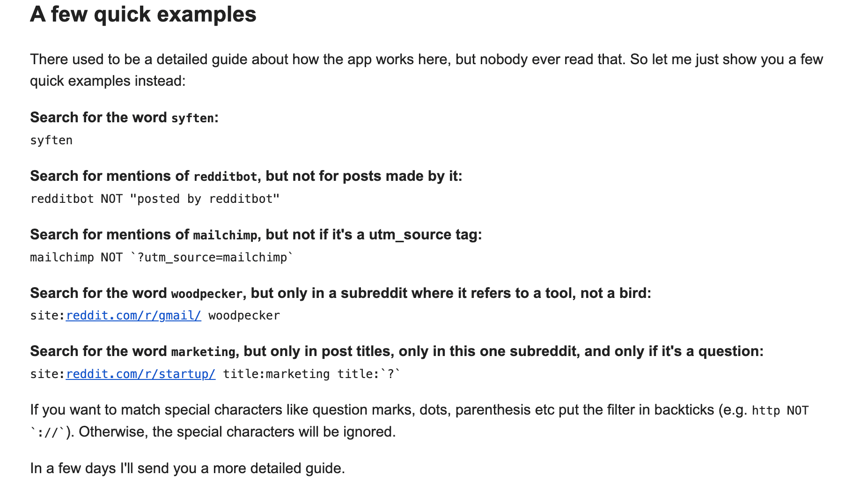
Task: Click "woodpecker" after the gmail link
Action: tap(244, 316)
